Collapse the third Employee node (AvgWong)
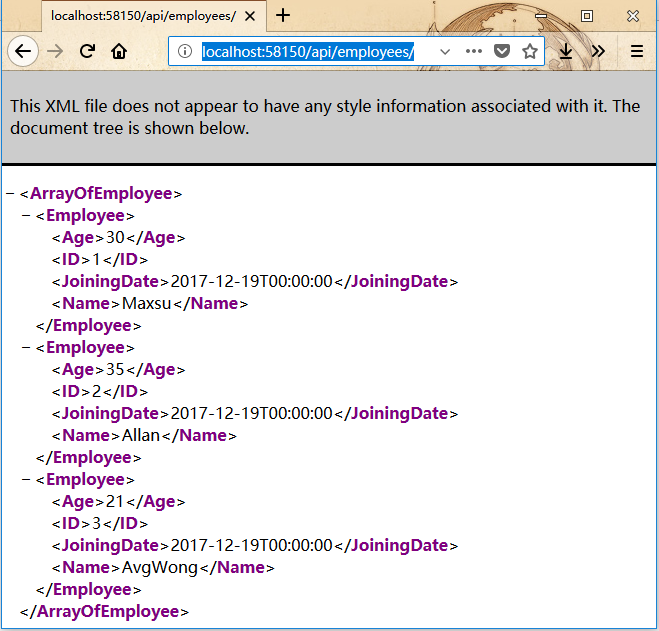The width and height of the screenshot is (659, 631). point(26,480)
